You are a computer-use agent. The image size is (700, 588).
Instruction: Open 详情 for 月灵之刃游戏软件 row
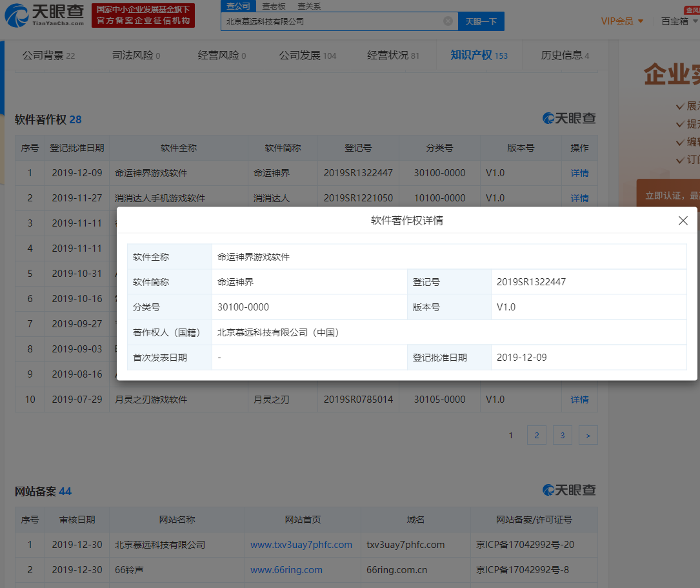click(x=579, y=400)
